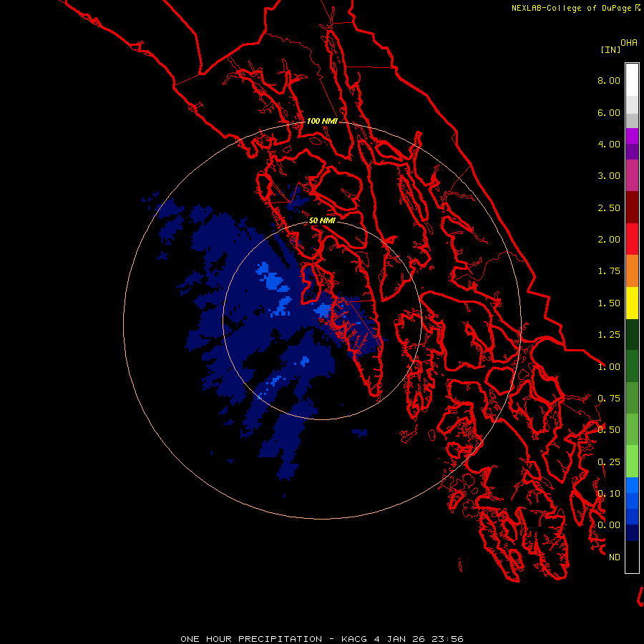
Task: Select the 8.00 legend value
Action: coord(609,80)
